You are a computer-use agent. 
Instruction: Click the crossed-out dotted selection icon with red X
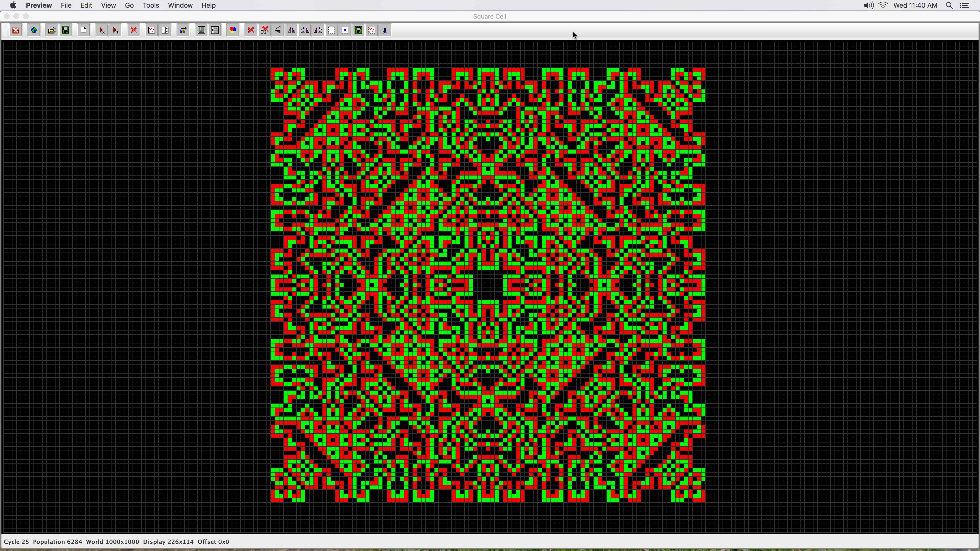tap(251, 30)
